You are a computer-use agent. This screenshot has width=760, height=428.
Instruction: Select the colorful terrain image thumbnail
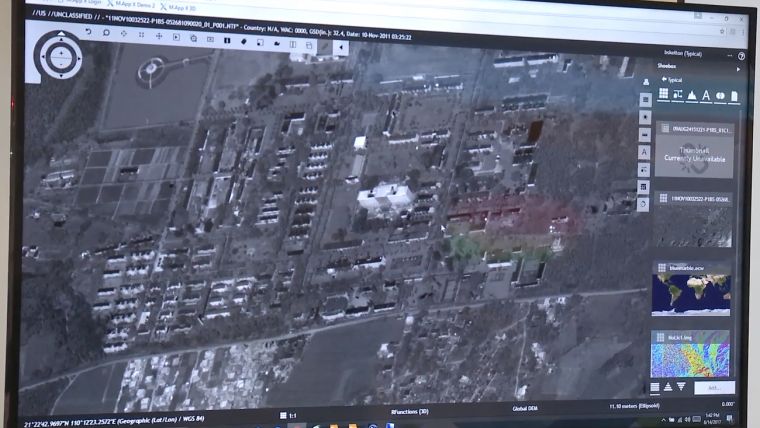click(690, 354)
